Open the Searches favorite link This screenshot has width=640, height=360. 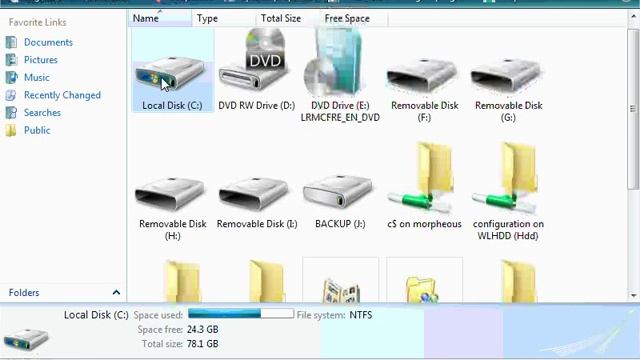[x=42, y=113]
